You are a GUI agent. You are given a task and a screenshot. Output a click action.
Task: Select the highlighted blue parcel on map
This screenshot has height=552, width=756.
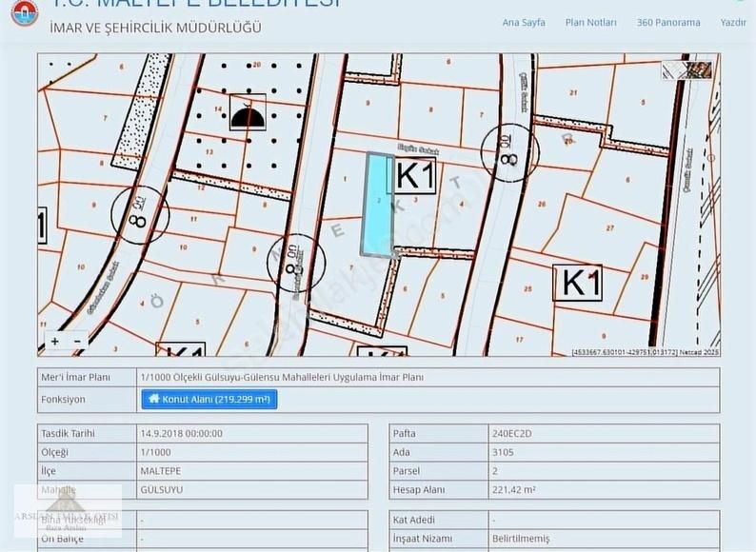(377, 205)
